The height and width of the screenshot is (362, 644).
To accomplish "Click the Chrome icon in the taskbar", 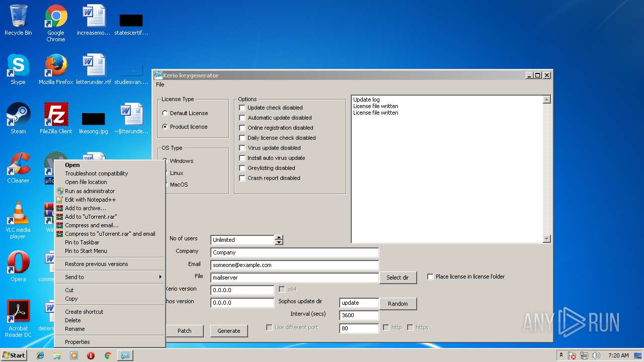I will point(108,355).
